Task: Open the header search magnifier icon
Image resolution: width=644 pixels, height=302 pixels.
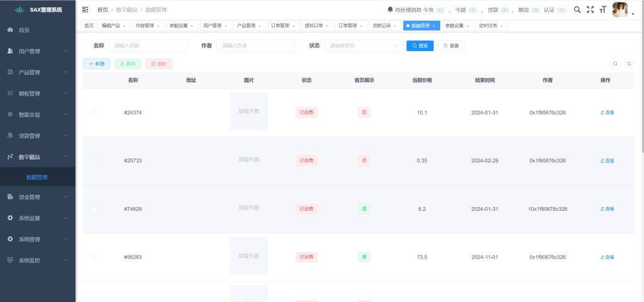Action: [577, 9]
